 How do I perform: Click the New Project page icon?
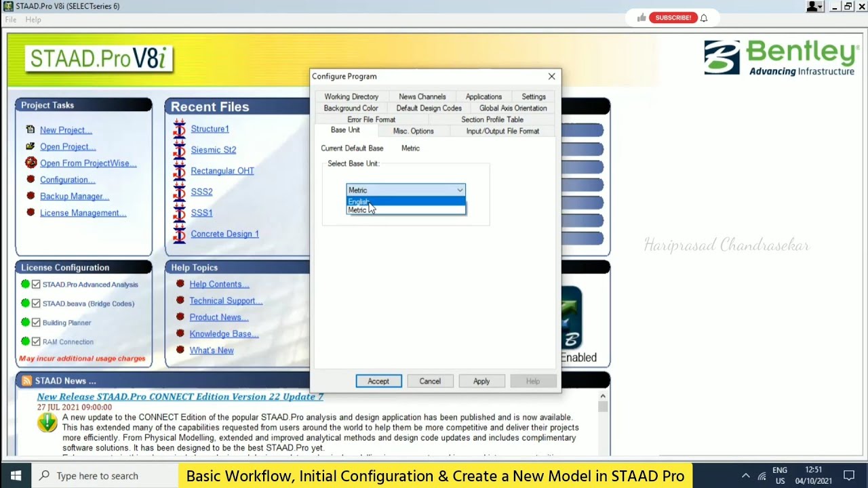point(31,129)
